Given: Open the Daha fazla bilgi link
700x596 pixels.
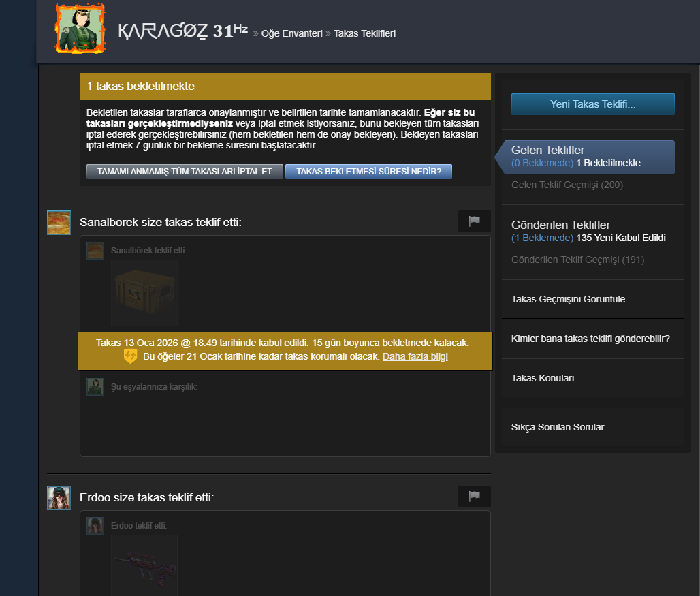Looking at the screenshot, I should coord(415,357).
